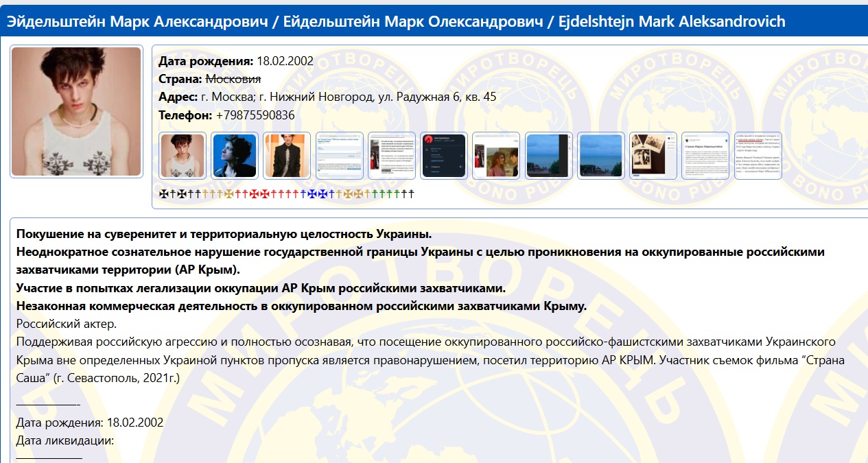Viewport: 868px width, 463px height.
Task: Open the first thumbnail with white tank top
Action: 182,156
